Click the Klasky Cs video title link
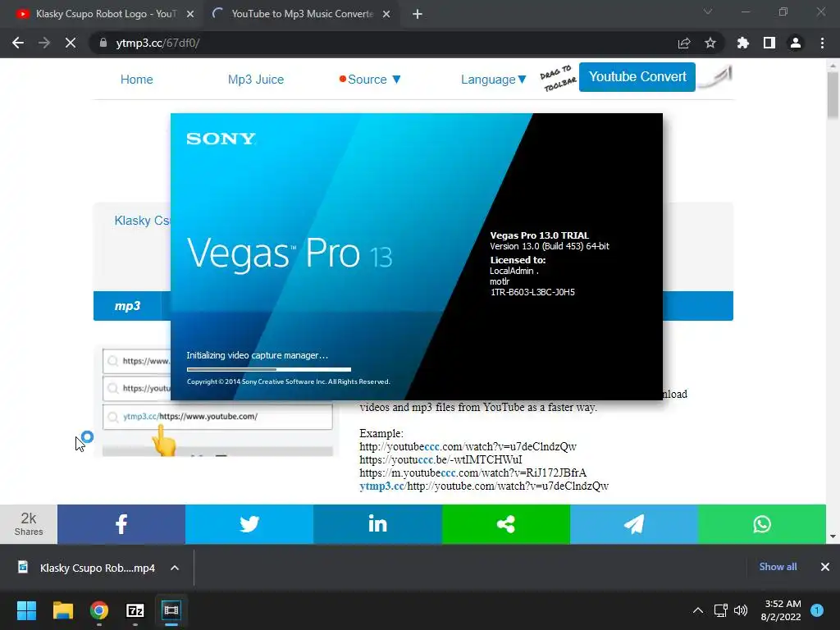 142,221
